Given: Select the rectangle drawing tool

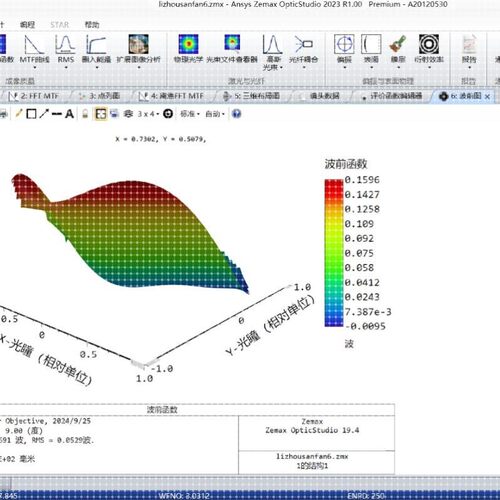Looking at the screenshot, I should coord(31,114).
